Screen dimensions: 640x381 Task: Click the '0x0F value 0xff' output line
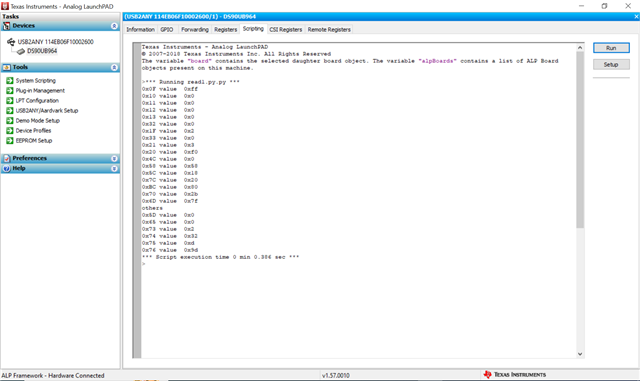click(x=170, y=89)
